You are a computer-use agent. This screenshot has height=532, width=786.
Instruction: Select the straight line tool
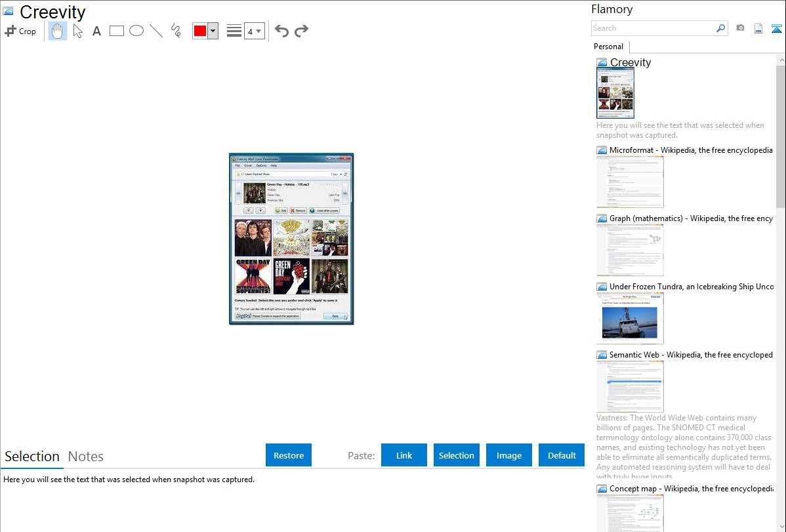[156, 31]
